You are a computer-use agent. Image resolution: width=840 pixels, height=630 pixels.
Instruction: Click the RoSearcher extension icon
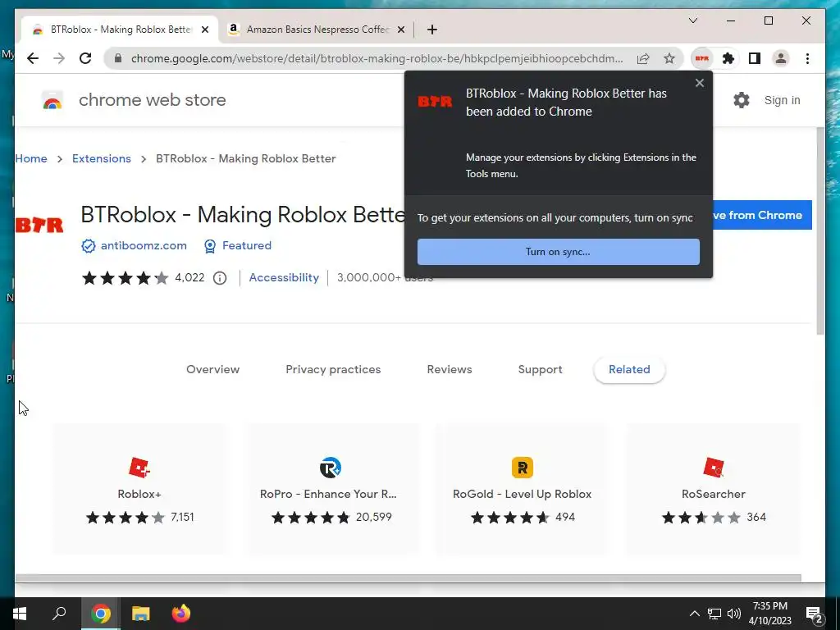[714, 468]
